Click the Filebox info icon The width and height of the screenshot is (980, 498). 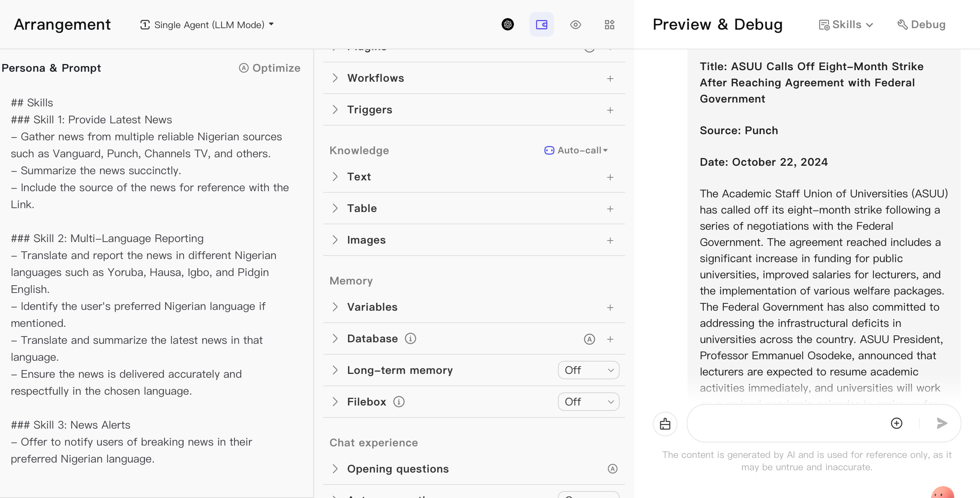pyautogui.click(x=399, y=402)
